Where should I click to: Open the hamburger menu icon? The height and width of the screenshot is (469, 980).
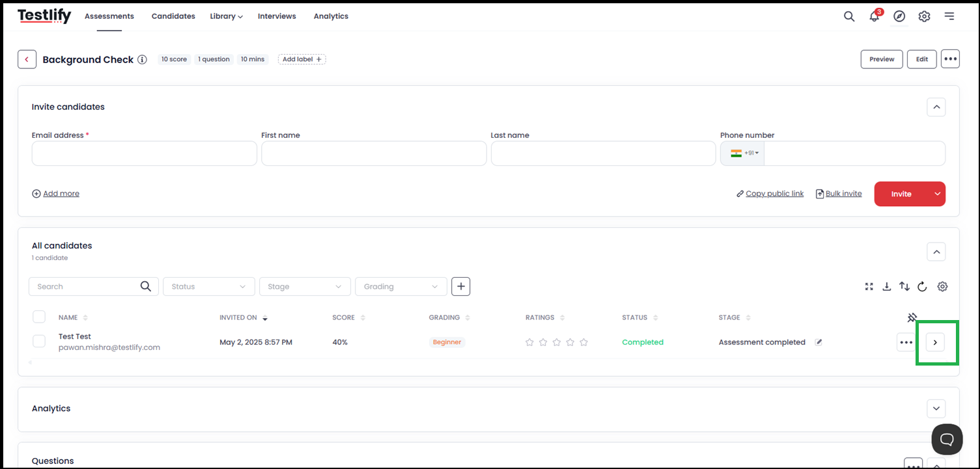coord(949,16)
